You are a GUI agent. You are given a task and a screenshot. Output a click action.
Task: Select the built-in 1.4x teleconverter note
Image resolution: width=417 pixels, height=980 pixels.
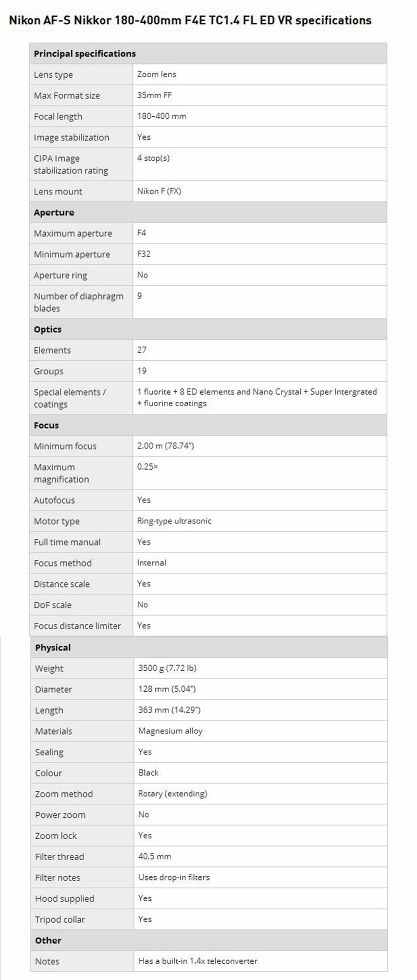(198, 960)
